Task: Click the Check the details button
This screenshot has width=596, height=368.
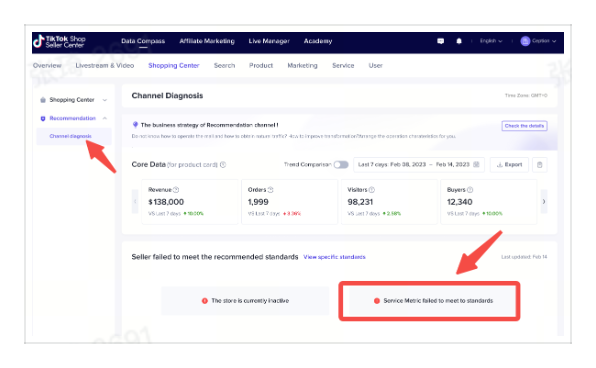Action: click(x=524, y=126)
